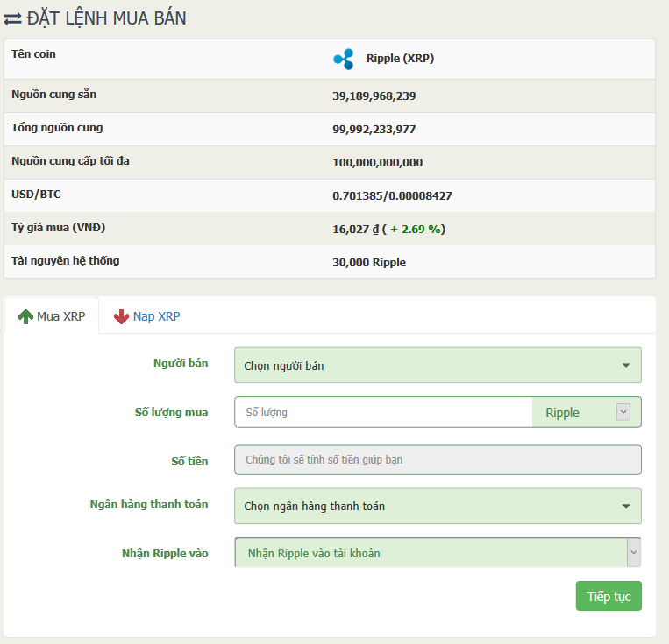
Task: Click the Số lượng input field
Action: pos(383,412)
